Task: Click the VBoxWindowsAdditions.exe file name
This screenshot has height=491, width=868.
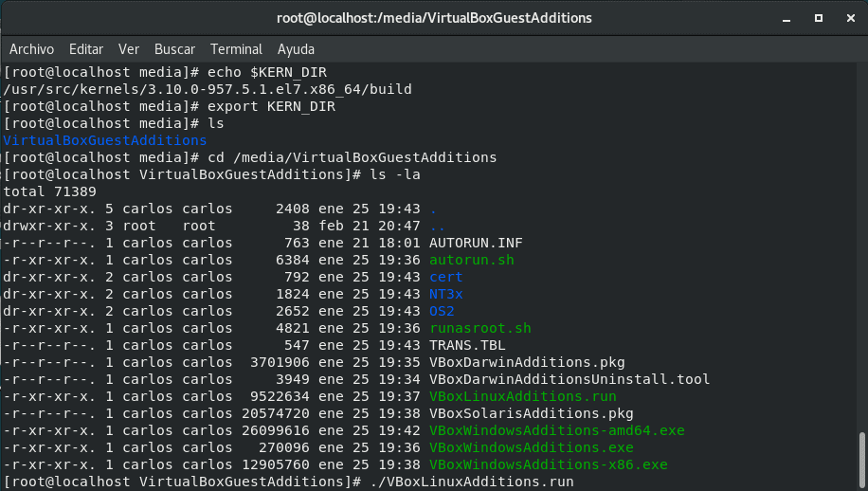Action: (532, 447)
